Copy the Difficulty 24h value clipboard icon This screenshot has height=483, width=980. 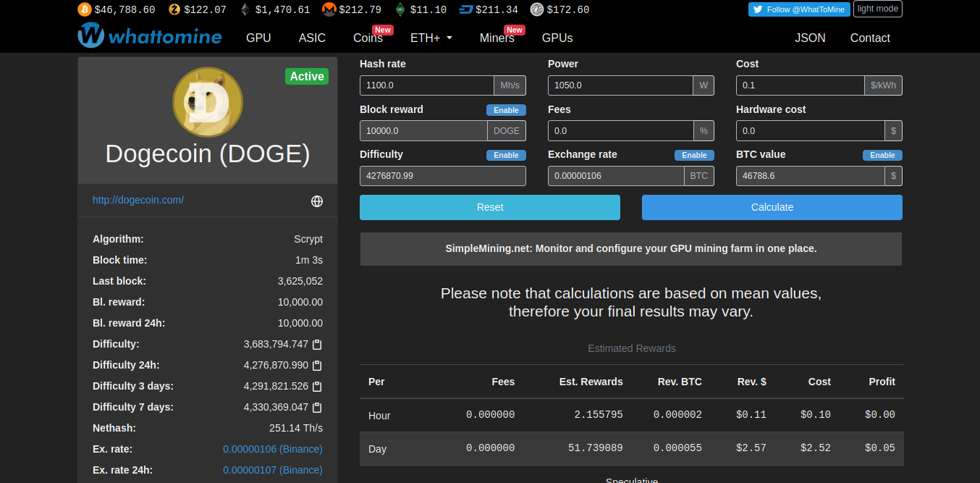pos(316,366)
